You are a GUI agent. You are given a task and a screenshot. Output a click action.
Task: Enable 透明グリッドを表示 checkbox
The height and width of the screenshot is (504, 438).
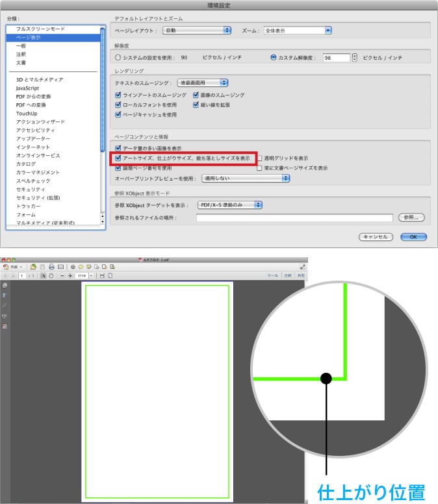tap(260, 158)
